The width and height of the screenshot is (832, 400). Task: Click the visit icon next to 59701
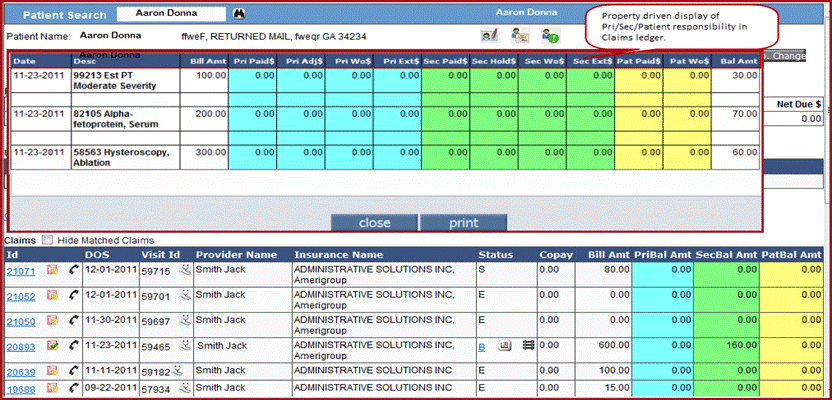tap(185, 294)
